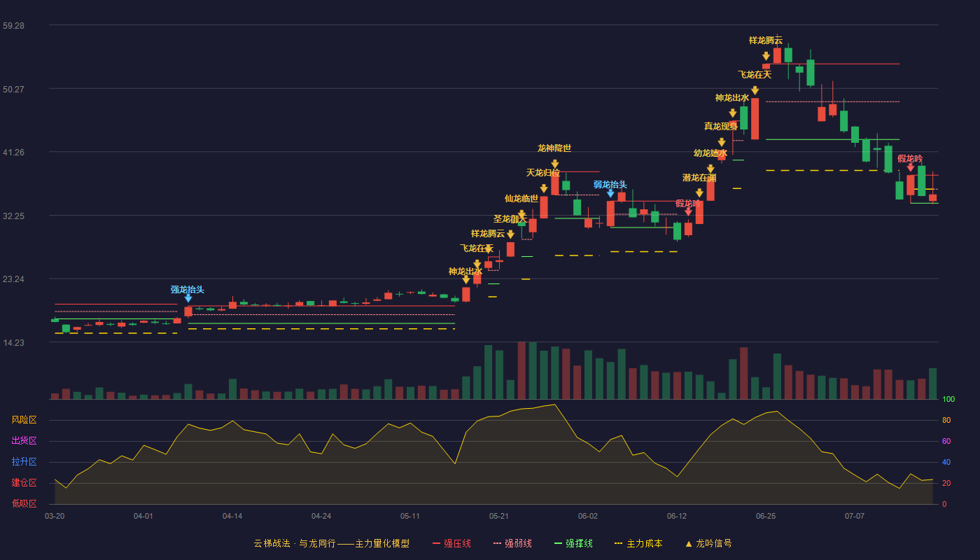Click the red 假龙吟 arrow near 06-12
This screenshot has height=560, width=980.
(688, 211)
